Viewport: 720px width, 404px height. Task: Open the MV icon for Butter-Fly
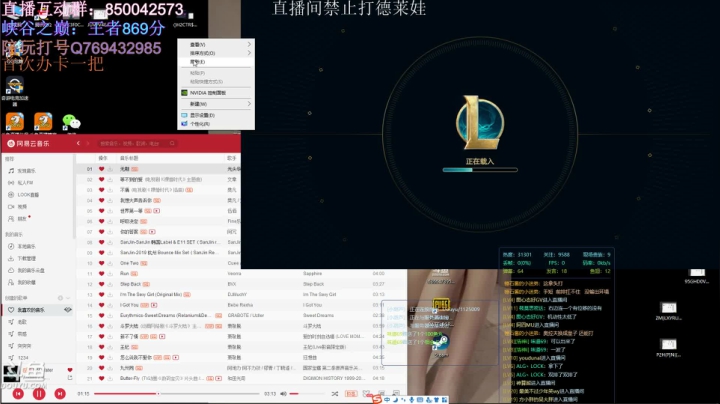(219, 378)
